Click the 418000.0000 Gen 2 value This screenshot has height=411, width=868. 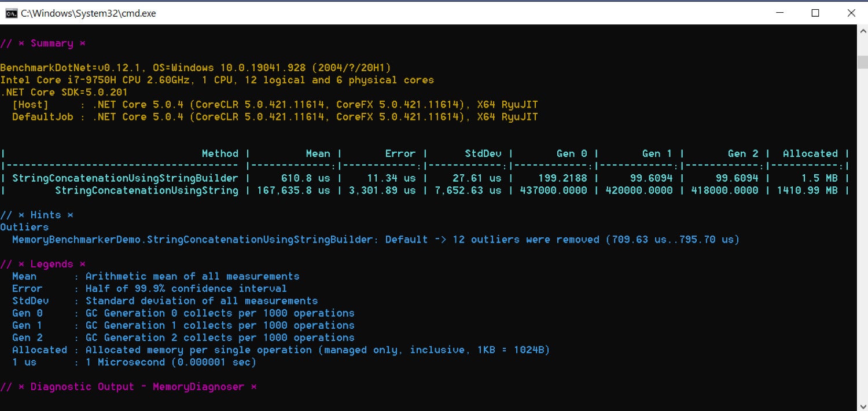725,190
